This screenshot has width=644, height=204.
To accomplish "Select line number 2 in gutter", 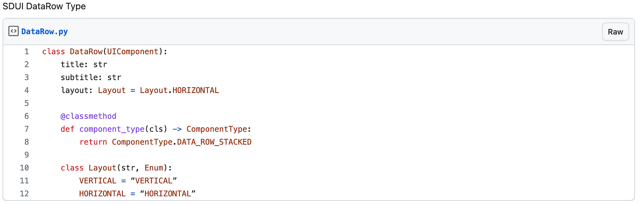I will [x=26, y=64].
